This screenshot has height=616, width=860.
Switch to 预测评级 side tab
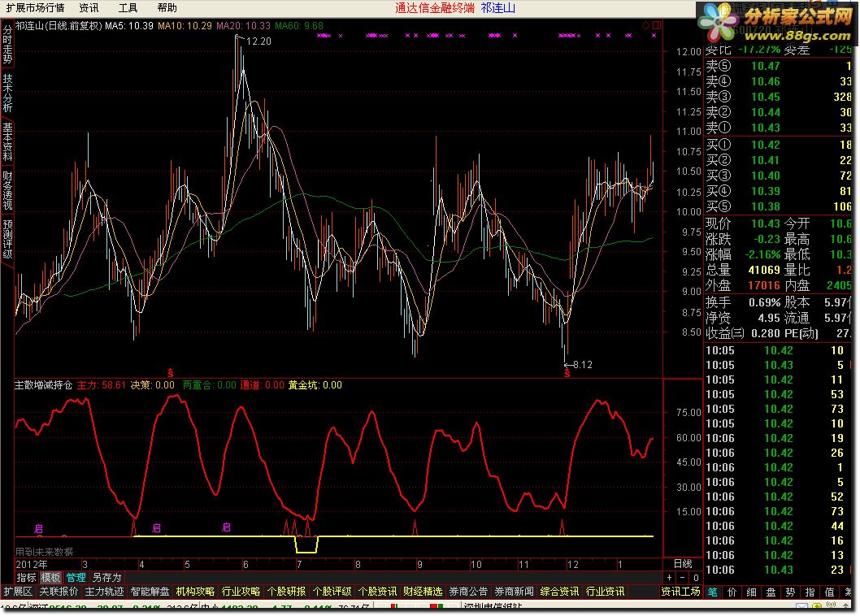pyautogui.click(x=7, y=239)
